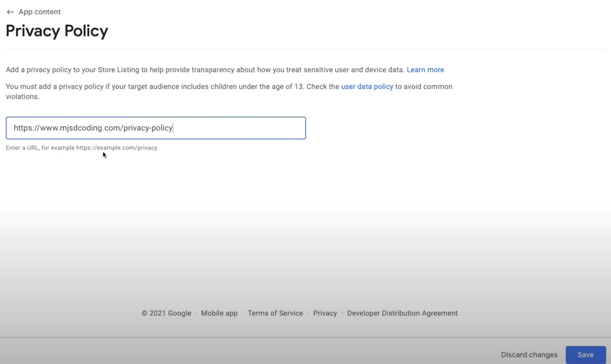Screen dimensions: 611x364
Task: Click empty area of bottom action bar
Action: click(x=240, y=351)
